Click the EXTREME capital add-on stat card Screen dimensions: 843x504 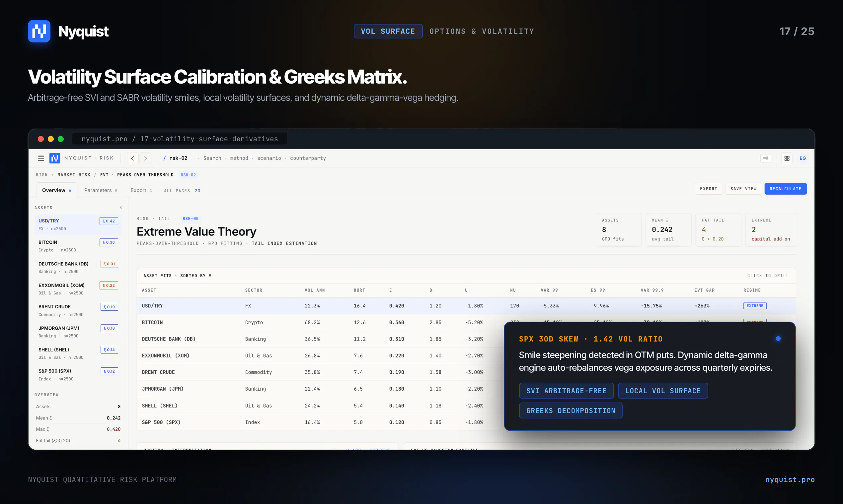(771, 230)
